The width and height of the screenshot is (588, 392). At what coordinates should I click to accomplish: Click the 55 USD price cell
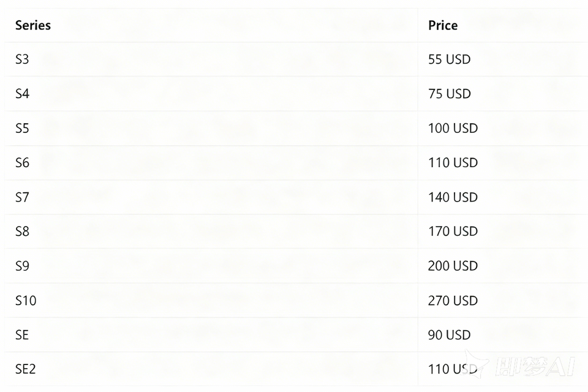[450, 59]
